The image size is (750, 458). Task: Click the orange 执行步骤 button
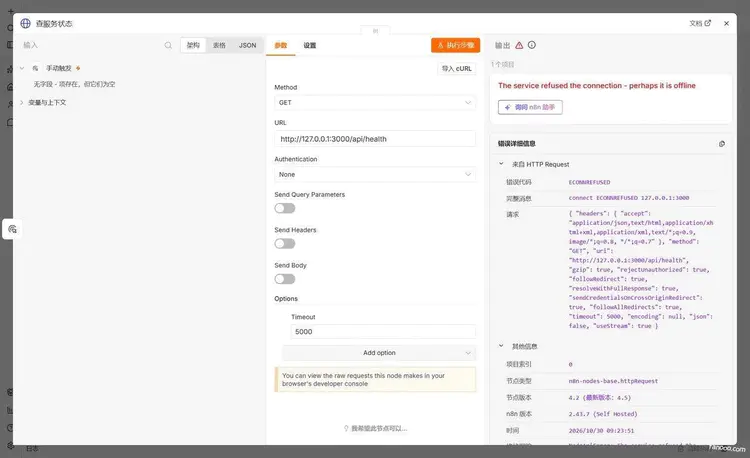[455, 45]
